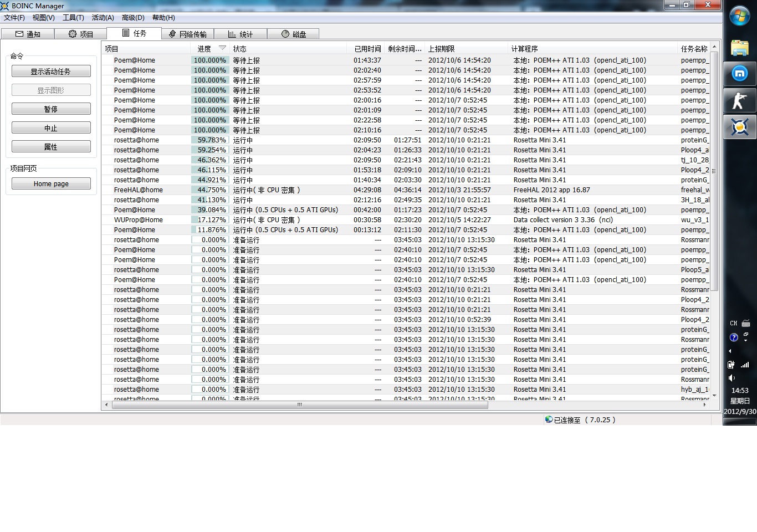Open the clock showing 14:53

pos(740,390)
